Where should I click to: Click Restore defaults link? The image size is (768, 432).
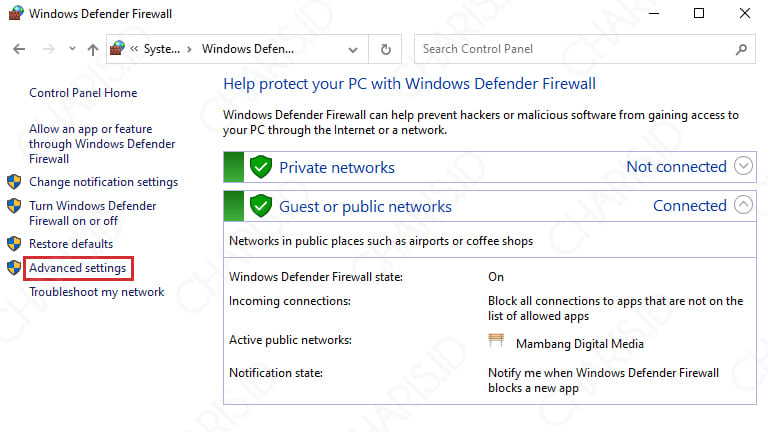click(71, 244)
